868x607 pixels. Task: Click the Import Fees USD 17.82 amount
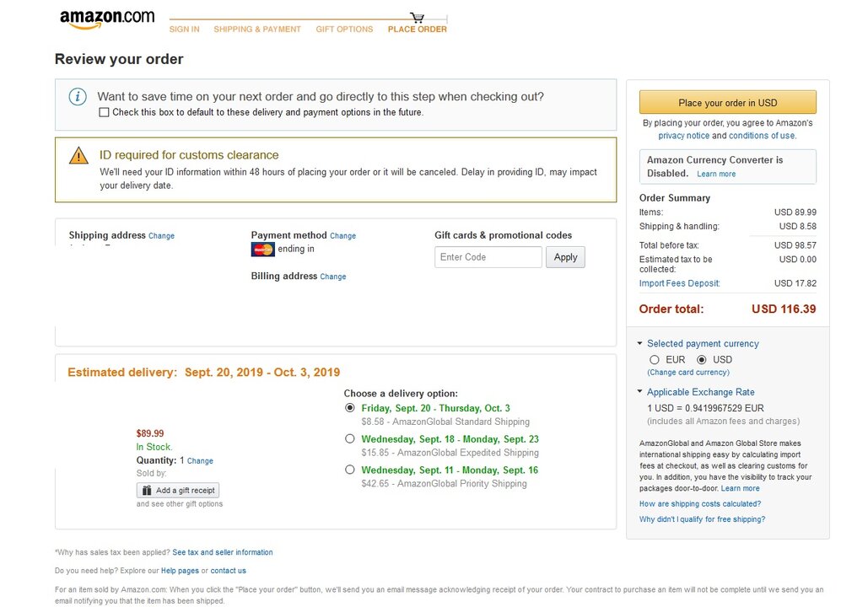(795, 283)
